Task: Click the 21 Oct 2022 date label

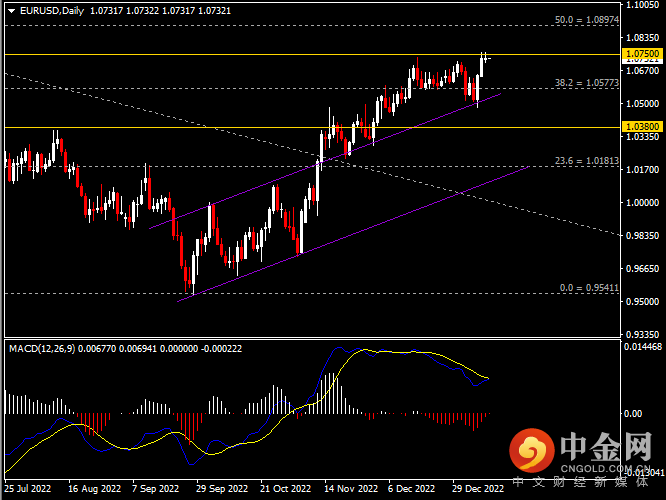Action: 286,489
